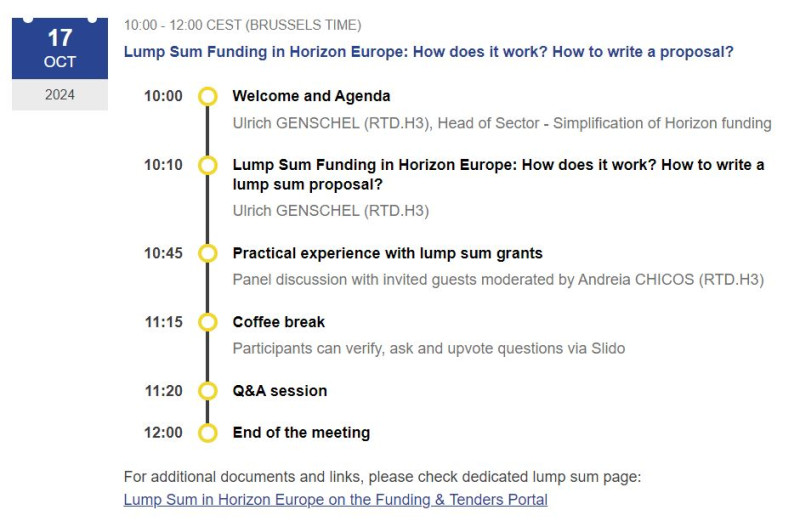
Task: Click the Coffee break heading
Action: pos(279,322)
